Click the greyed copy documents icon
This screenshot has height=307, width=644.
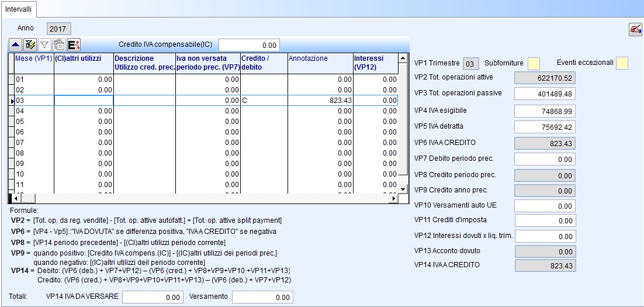[59, 45]
